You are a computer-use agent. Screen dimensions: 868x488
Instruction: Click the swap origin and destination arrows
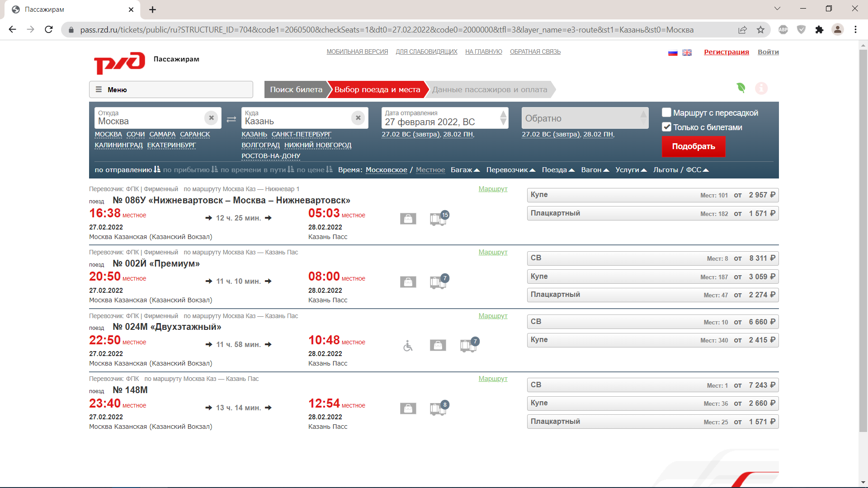tap(231, 119)
